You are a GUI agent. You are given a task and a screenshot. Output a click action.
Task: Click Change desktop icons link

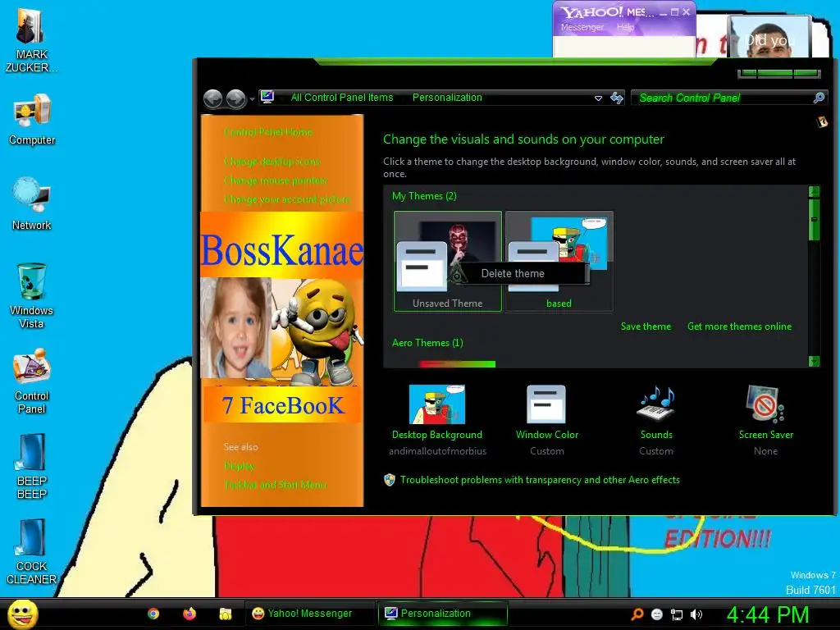click(272, 162)
